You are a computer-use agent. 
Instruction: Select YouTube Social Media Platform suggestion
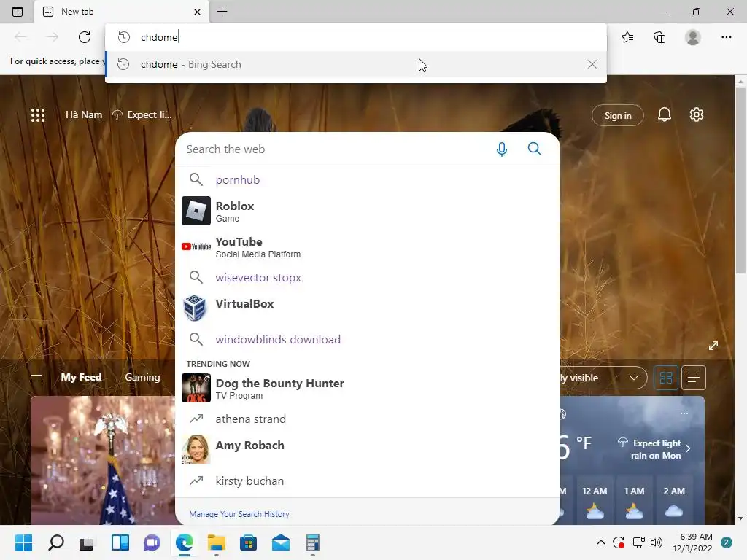[x=368, y=246]
